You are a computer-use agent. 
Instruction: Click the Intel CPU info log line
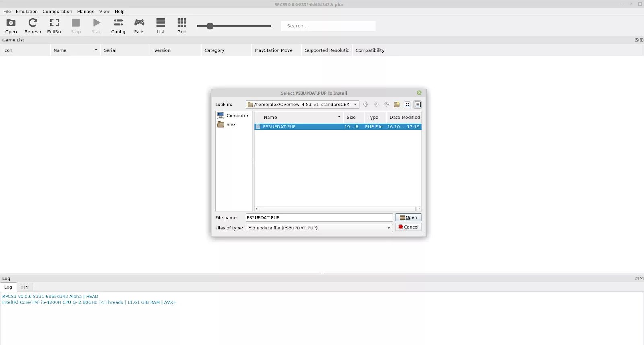(89, 302)
